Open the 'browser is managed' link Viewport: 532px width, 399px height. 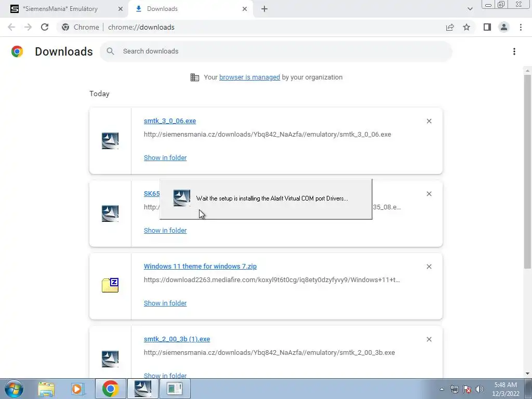tap(250, 77)
